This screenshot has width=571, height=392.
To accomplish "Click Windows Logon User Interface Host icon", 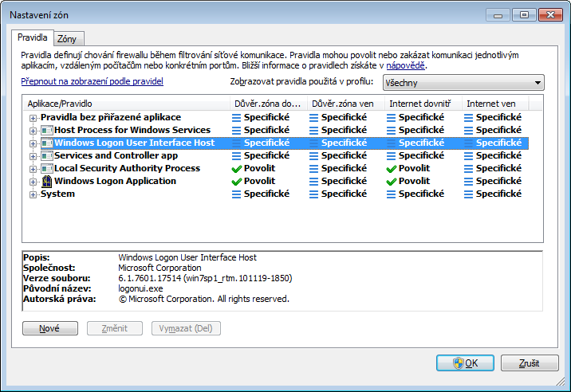I will click(46, 143).
